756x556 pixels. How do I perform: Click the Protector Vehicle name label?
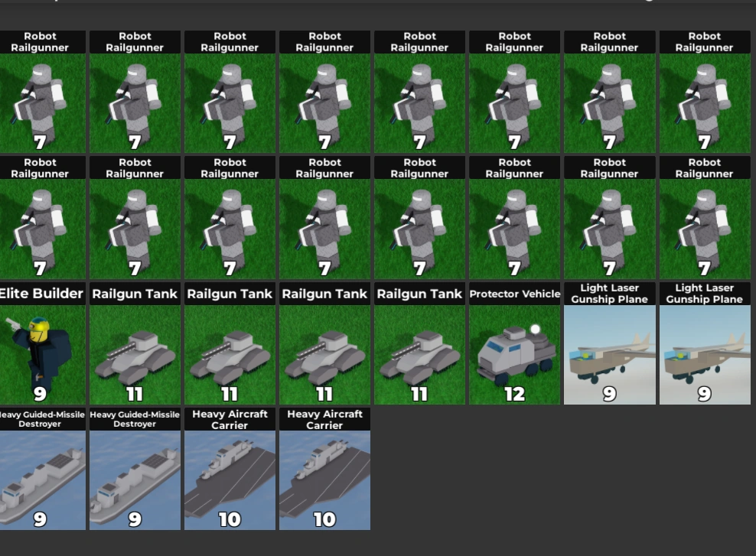(x=514, y=294)
